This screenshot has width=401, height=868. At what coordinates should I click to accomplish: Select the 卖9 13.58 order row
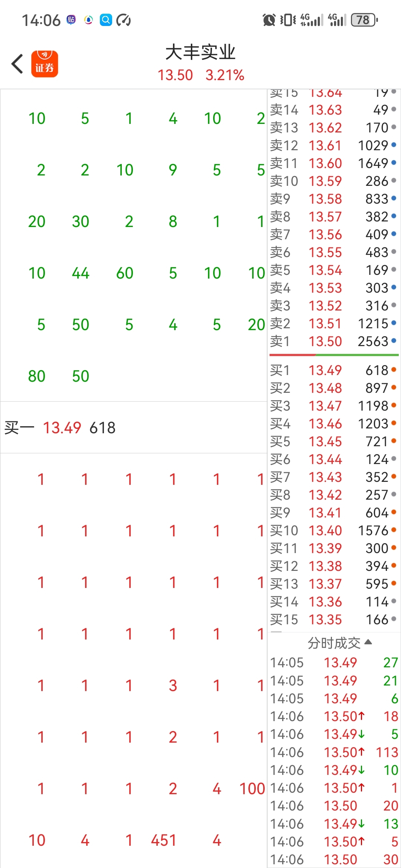333,199
